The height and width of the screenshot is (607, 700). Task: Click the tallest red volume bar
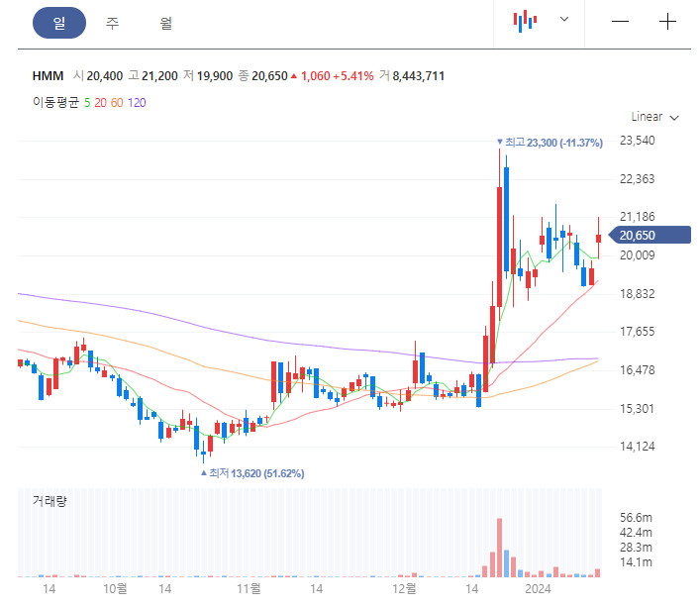click(x=500, y=548)
